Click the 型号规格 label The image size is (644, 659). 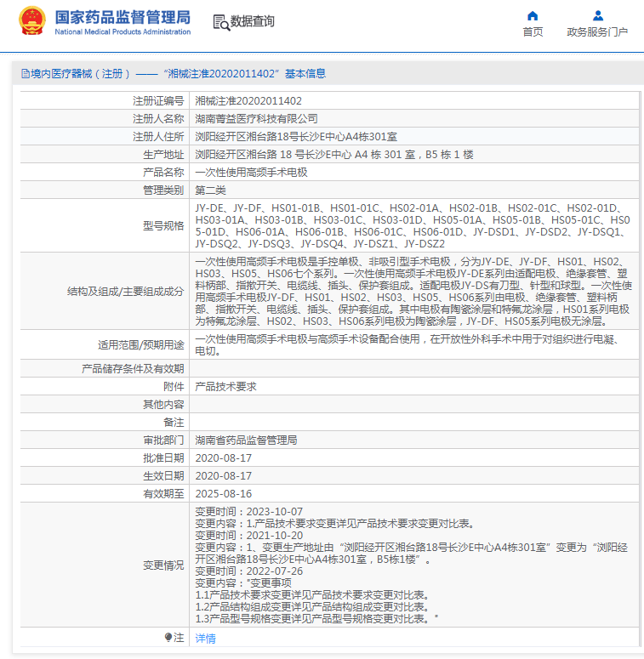pyautogui.click(x=163, y=225)
